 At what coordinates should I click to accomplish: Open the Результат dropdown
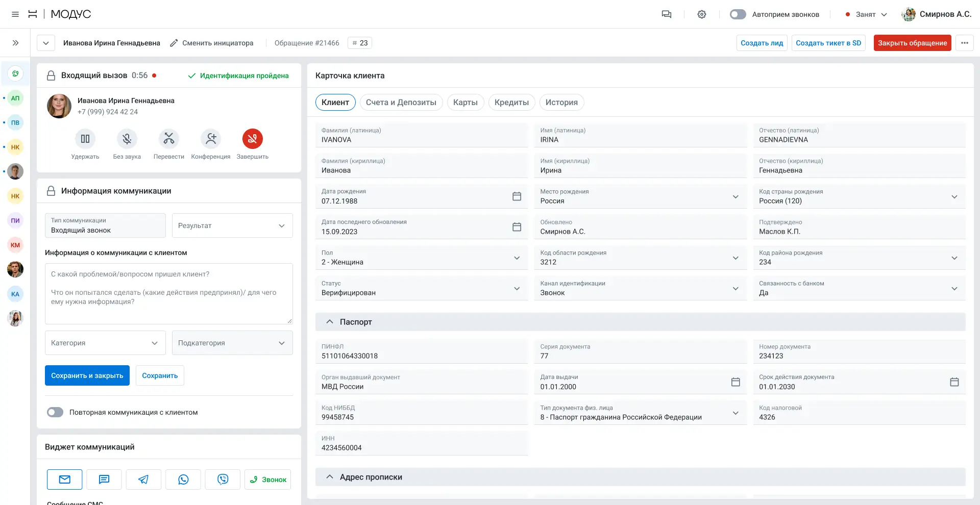pos(232,225)
